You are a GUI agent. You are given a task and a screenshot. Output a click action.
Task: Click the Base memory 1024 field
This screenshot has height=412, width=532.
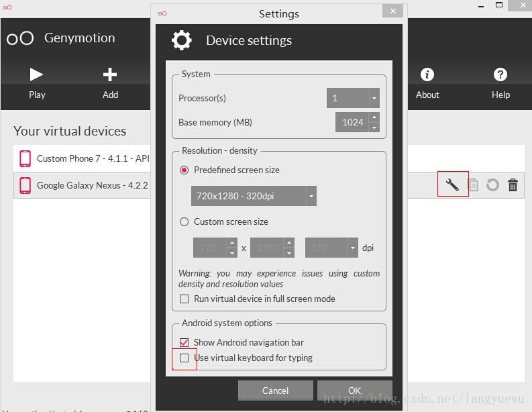352,122
